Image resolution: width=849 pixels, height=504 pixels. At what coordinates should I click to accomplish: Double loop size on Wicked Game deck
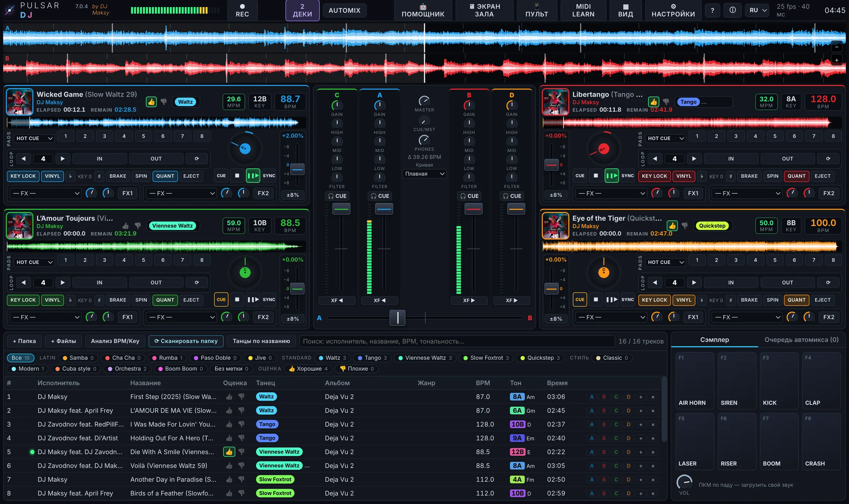coord(63,158)
